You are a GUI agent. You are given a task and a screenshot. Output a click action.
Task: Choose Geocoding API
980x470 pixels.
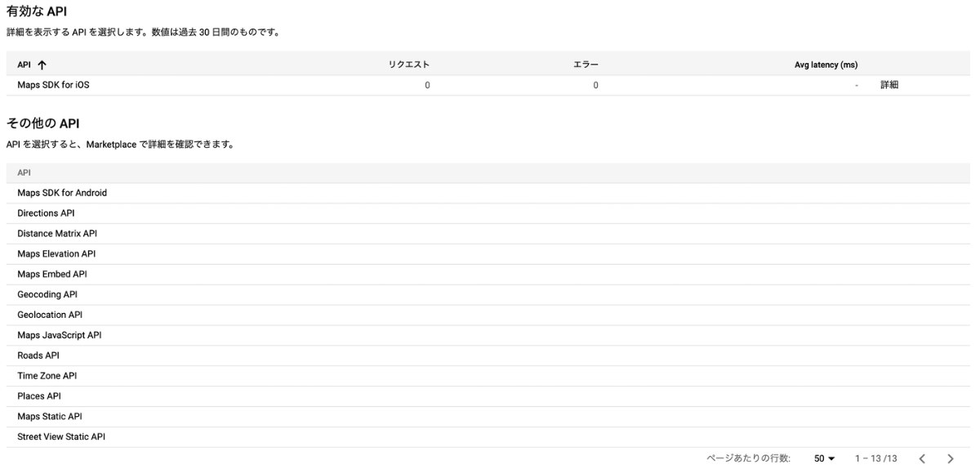click(x=47, y=294)
